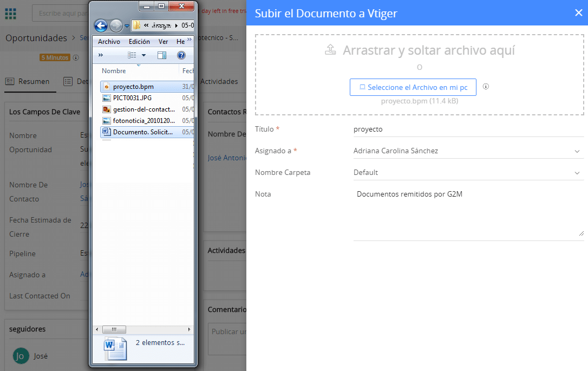The image size is (588, 371).
Task: Select PICT0031.JPG file
Action: click(147, 98)
